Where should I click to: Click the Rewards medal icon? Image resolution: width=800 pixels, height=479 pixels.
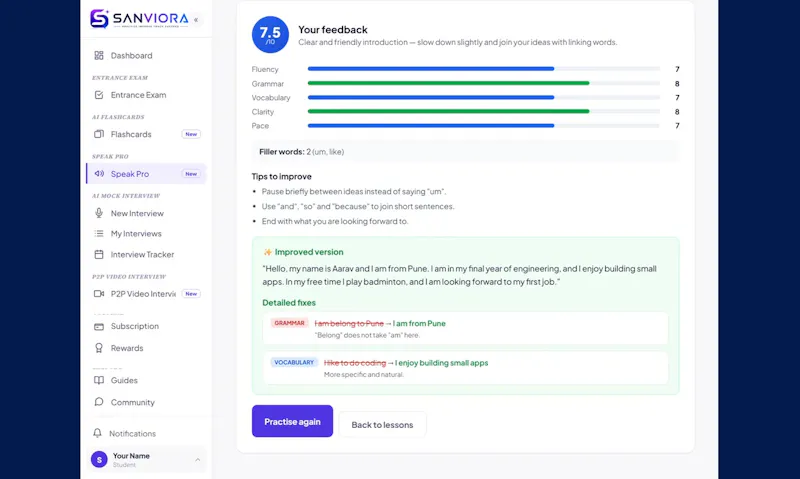(99, 348)
